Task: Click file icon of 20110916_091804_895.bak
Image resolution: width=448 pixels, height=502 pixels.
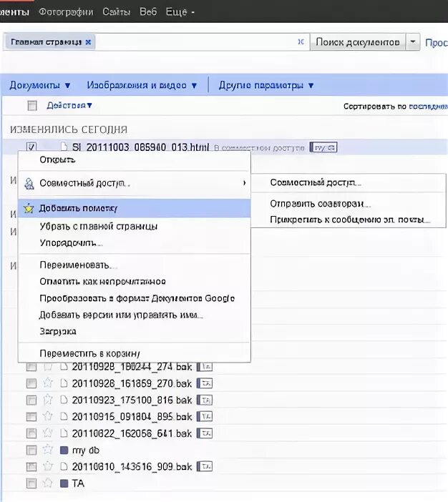Action: coord(64,416)
